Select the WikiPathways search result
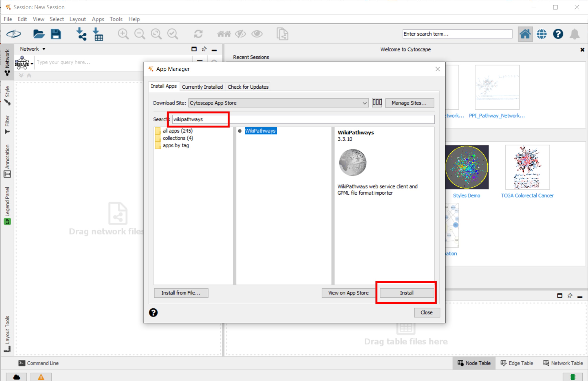 (x=261, y=131)
